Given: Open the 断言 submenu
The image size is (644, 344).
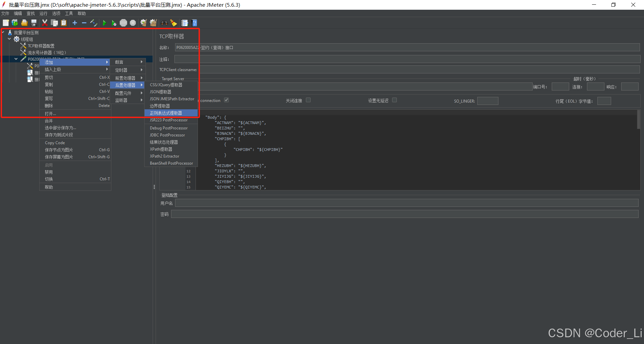Looking at the screenshot, I should point(128,62).
